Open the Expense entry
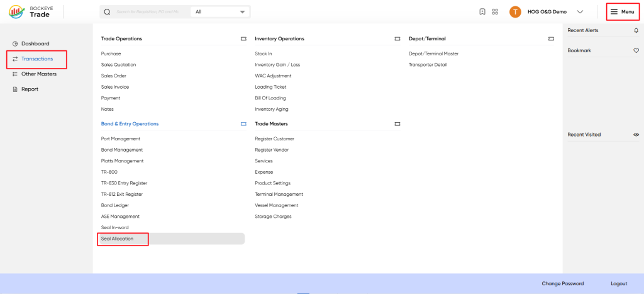This screenshot has width=644, height=294. [264, 172]
